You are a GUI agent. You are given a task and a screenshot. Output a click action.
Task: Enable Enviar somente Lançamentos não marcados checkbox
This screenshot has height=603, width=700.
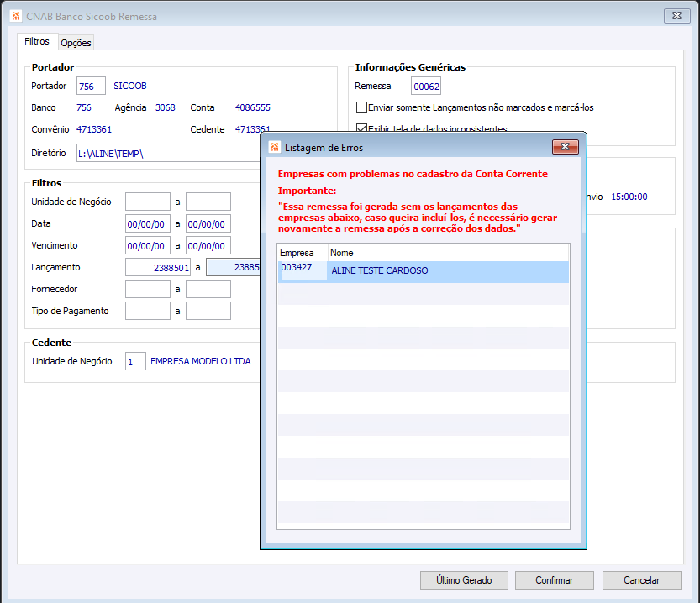(361, 107)
